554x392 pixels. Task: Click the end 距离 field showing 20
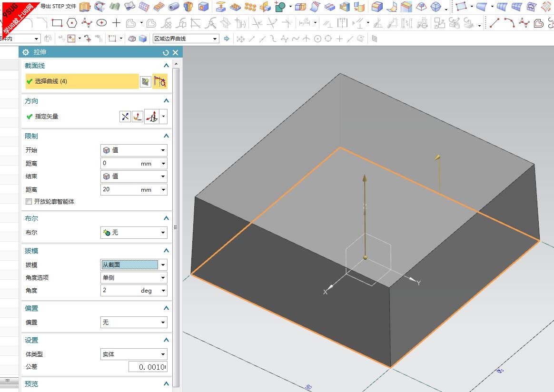130,190
